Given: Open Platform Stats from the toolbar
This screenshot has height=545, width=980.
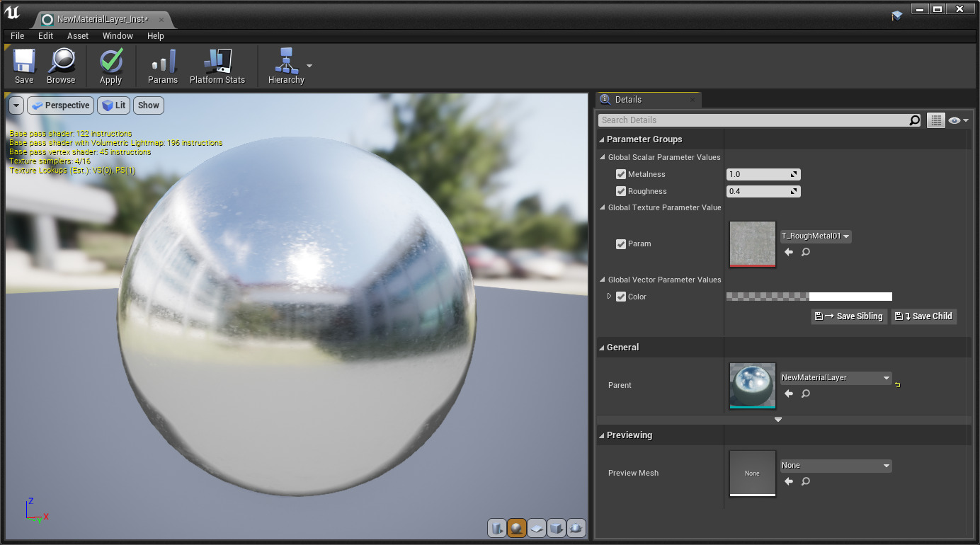Looking at the screenshot, I should (x=217, y=62).
